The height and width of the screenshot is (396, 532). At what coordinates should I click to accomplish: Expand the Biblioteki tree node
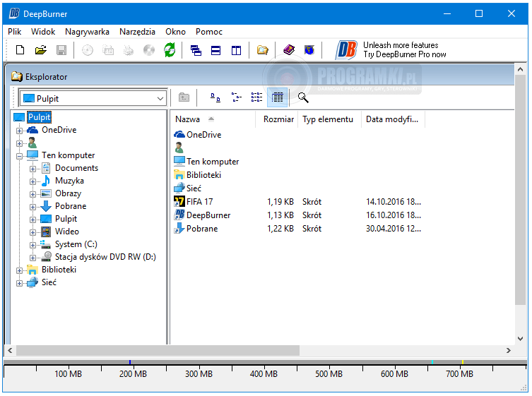click(x=19, y=270)
